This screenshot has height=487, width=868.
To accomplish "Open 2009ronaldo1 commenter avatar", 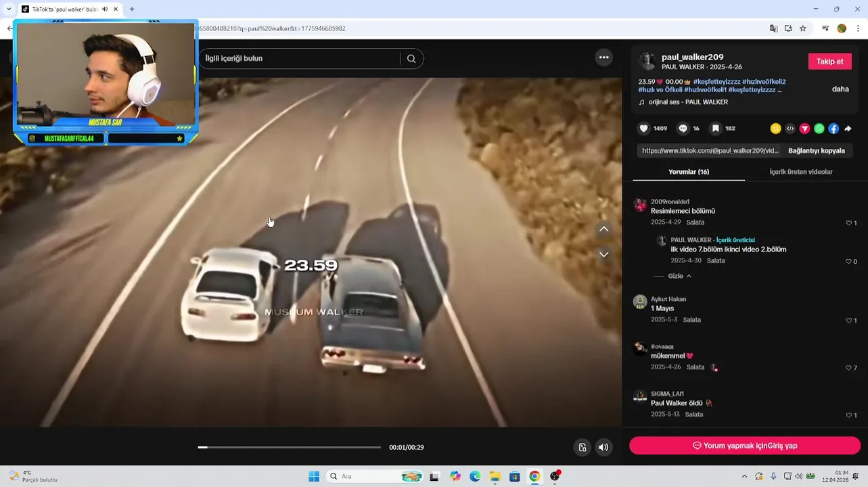I will pyautogui.click(x=640, y=205).
